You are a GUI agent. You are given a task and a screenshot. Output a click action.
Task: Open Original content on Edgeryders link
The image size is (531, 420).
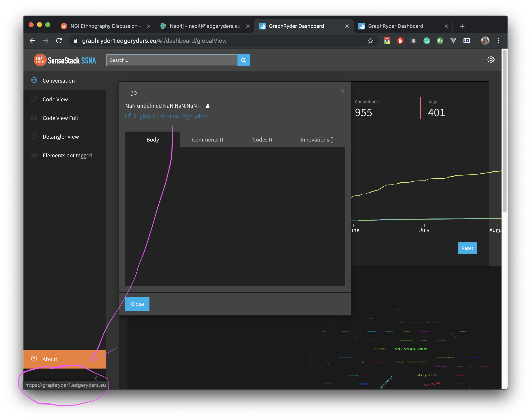click(166, 116)
